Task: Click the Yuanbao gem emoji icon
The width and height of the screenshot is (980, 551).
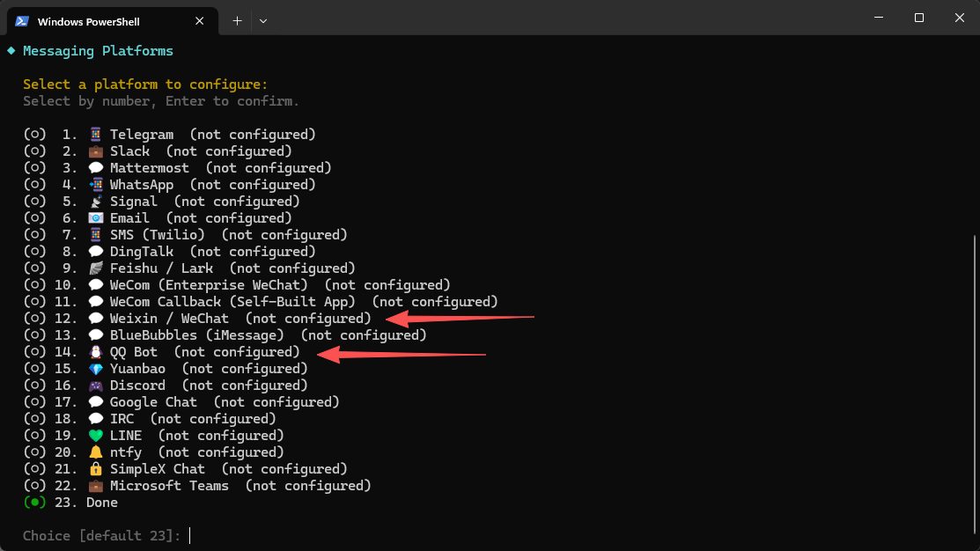Action: coord(96,369)
